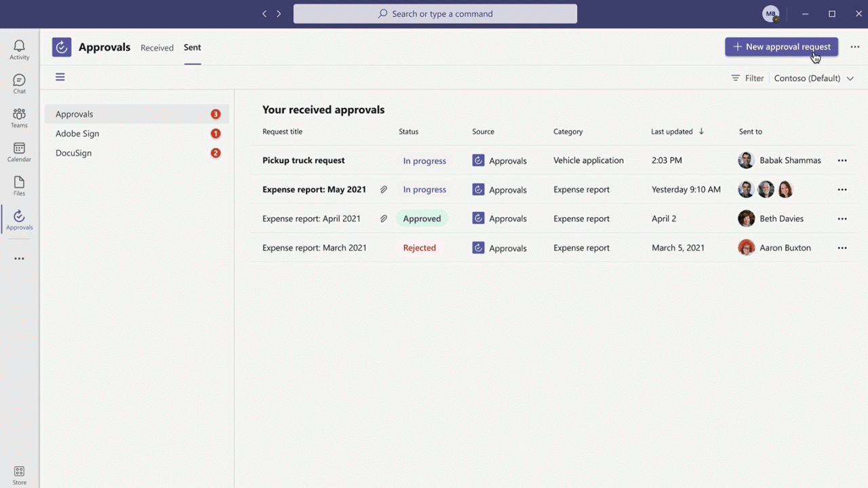The height and width of the screenshot is (488, 868).
Task: Navigate back with the back arrow
Action: tap(264, 14)
